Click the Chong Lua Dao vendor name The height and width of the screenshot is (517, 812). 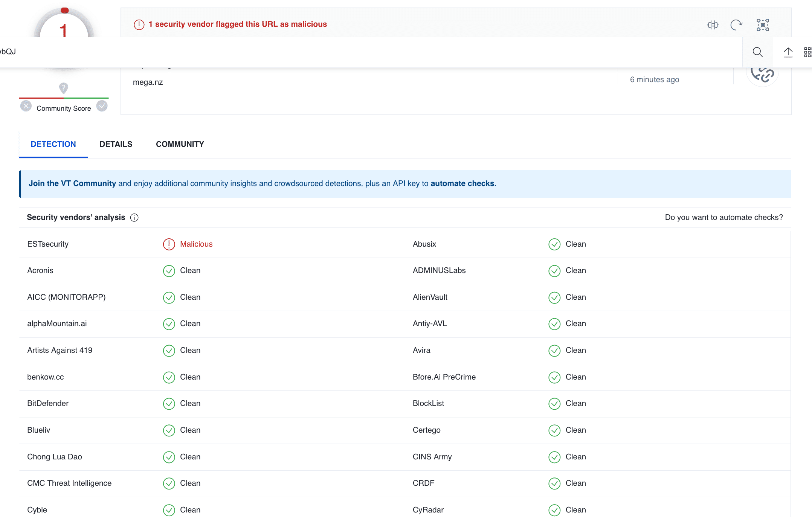point(55,457)
